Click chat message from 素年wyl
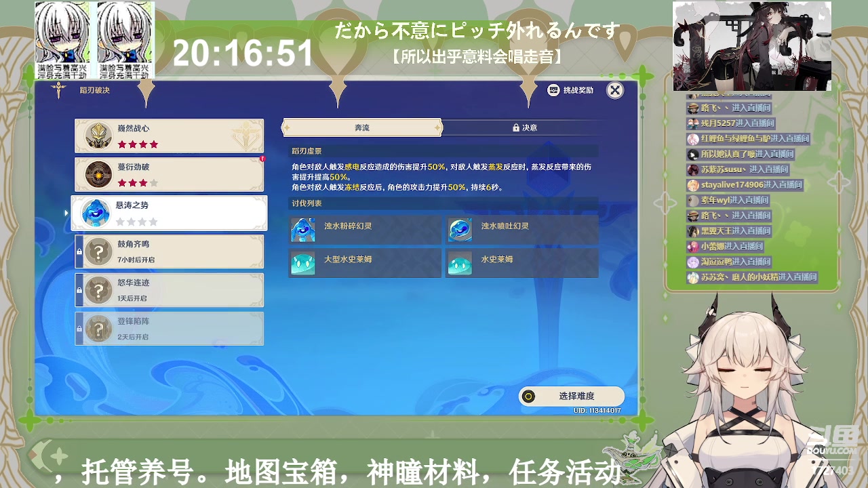This screenshot has height=488, width=868. click(728, 201)
